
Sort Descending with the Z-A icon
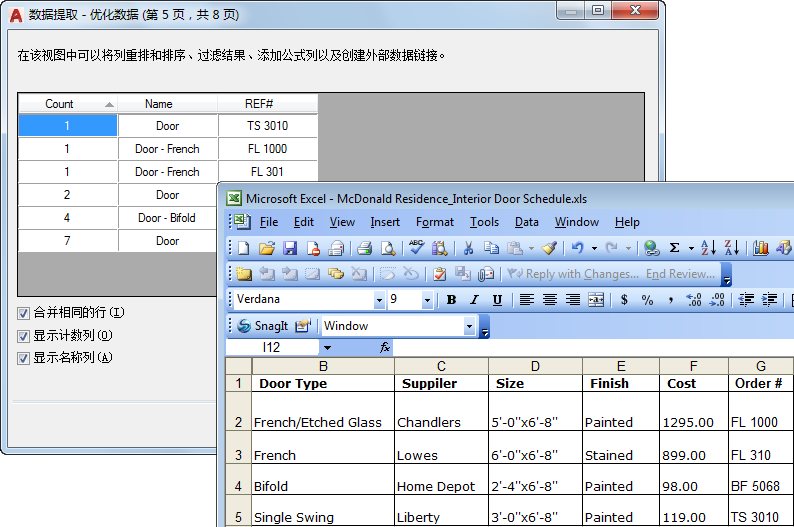[732, 248]
